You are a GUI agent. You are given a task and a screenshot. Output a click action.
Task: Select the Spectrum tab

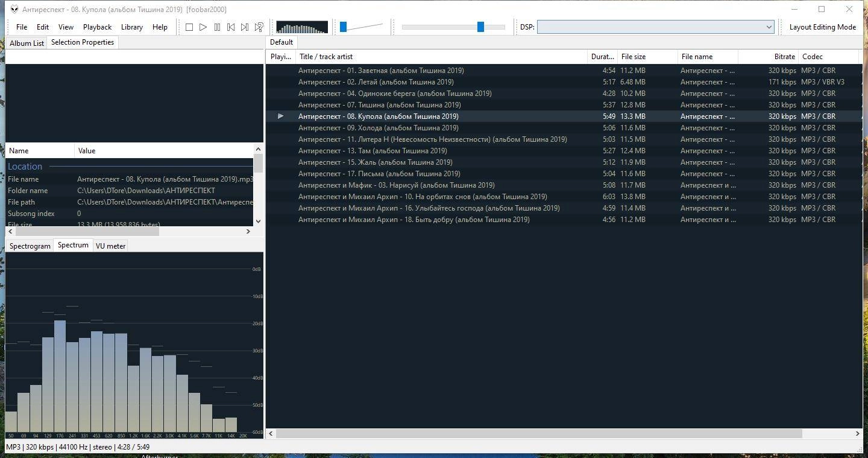pyautogui.click(x=73, y=245)
